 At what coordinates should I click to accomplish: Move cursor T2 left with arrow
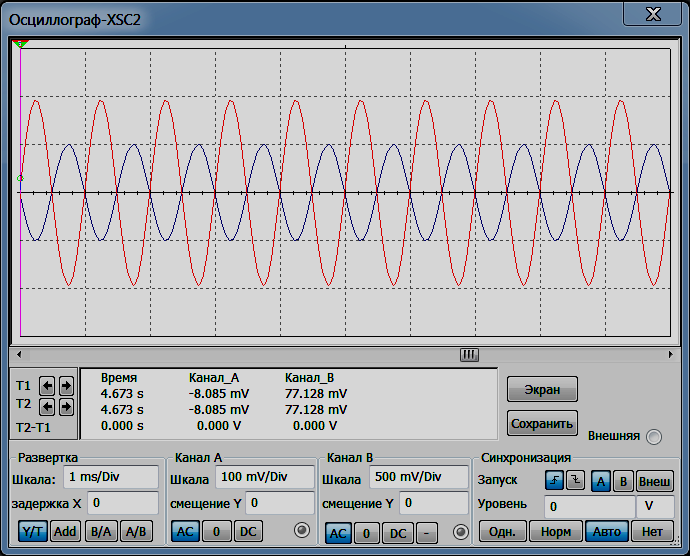(47, 407)
